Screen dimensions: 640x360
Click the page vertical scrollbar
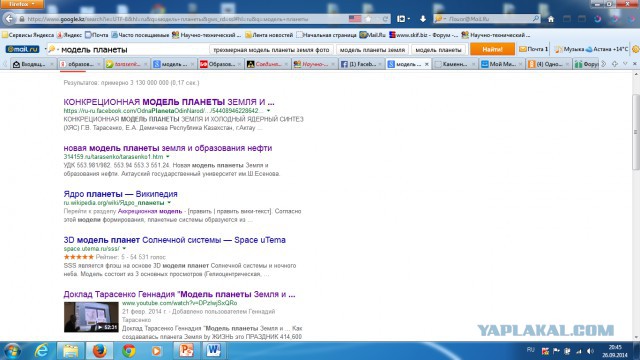coord(636,132)
